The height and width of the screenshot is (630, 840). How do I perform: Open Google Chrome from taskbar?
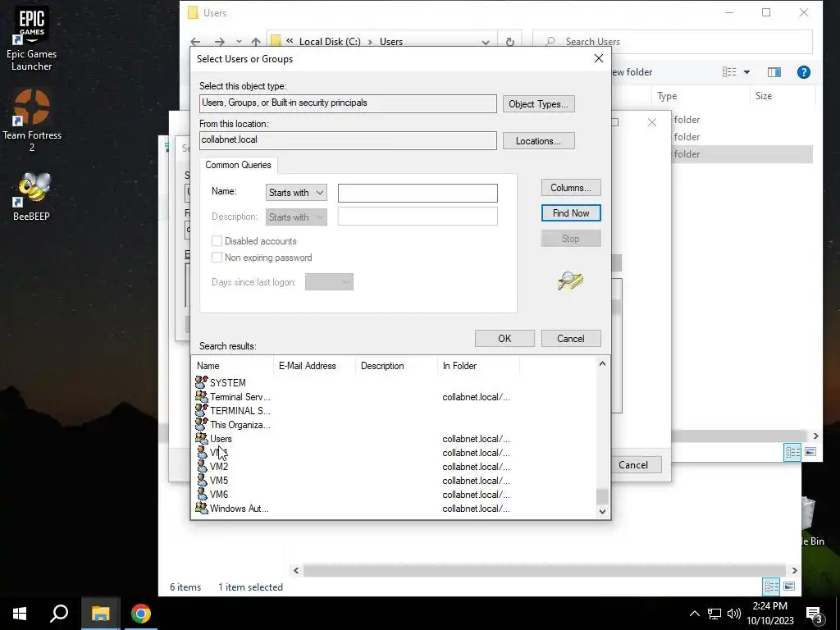[141, 614]
